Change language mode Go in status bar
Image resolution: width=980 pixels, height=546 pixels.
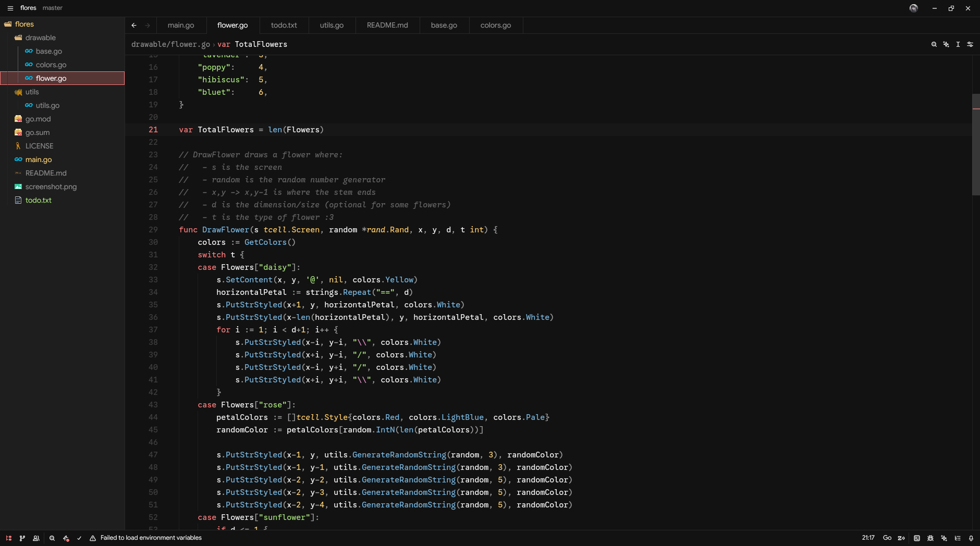point(887,538)
